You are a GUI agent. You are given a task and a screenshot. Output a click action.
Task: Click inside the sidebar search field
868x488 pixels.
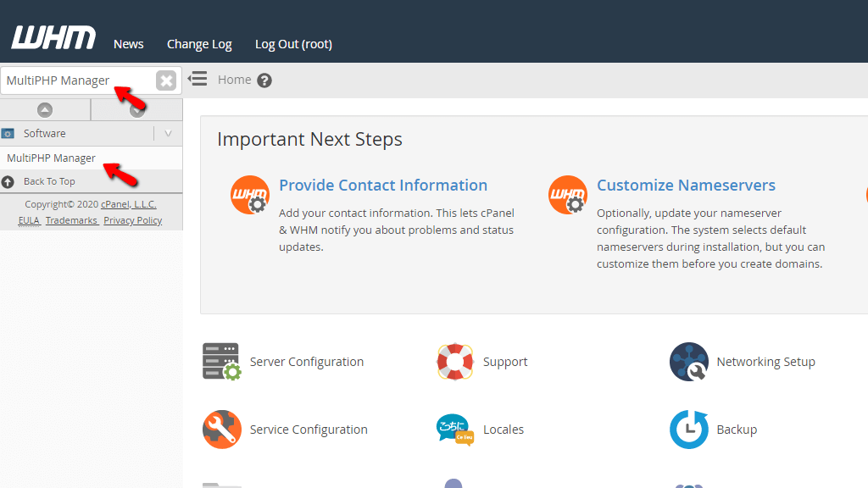76,80
